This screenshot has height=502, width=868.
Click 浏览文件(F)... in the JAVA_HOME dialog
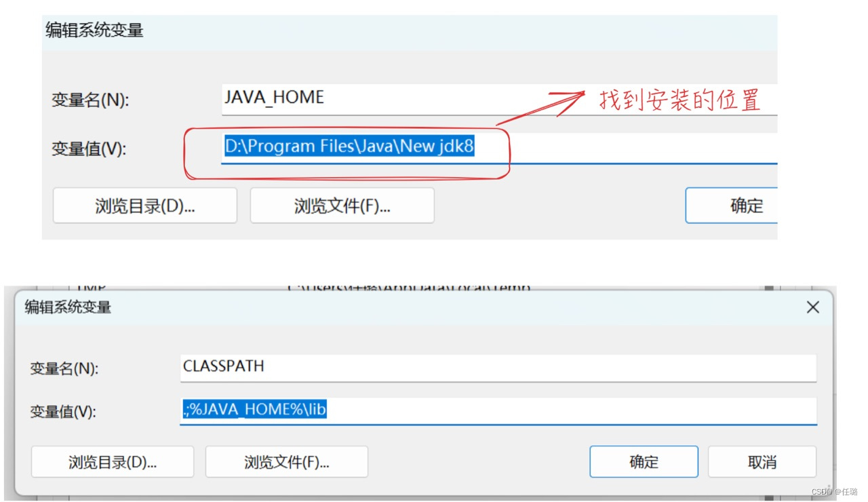click(x=342, y=206)
